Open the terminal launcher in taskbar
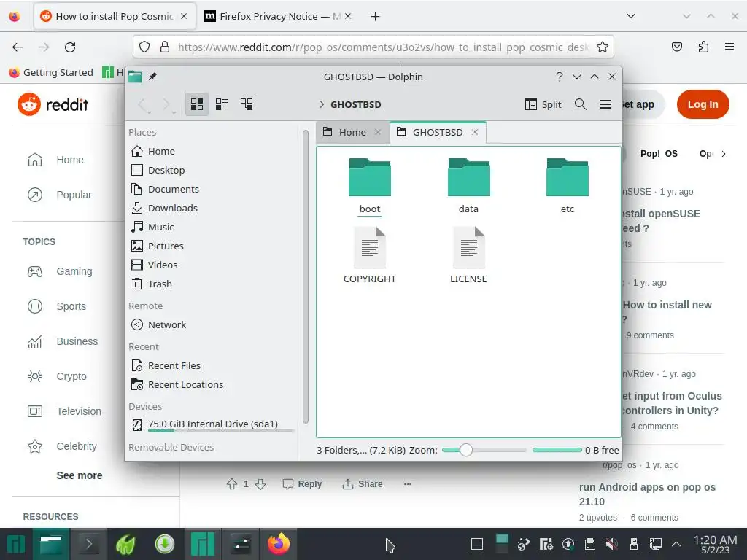The height and width of the screenshot is (560, 747). pos(89,544)
